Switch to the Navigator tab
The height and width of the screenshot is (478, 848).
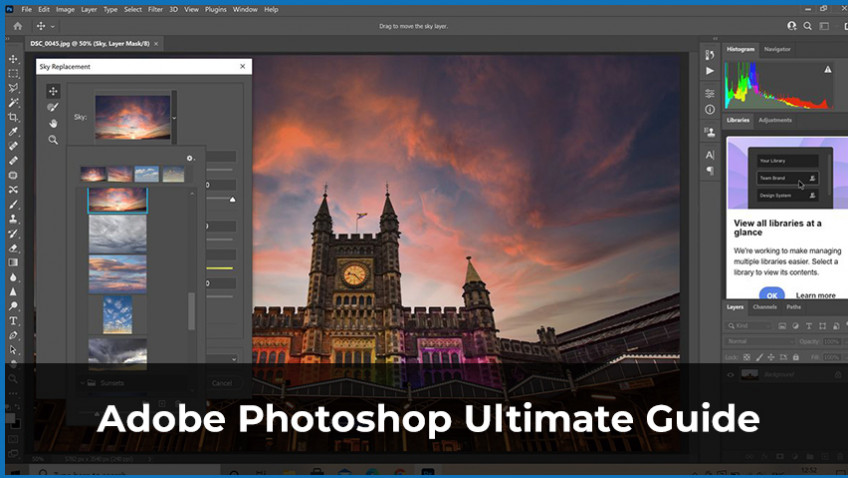(777, 49)
